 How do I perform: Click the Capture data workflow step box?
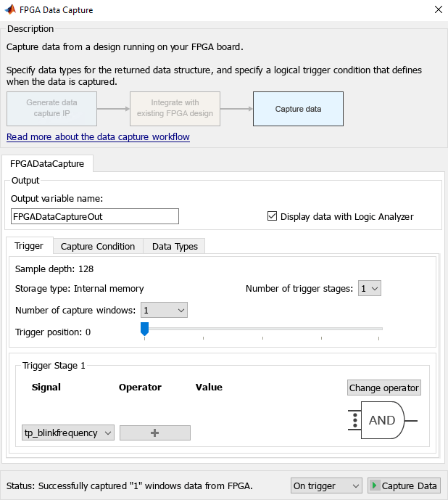[298, 109]
